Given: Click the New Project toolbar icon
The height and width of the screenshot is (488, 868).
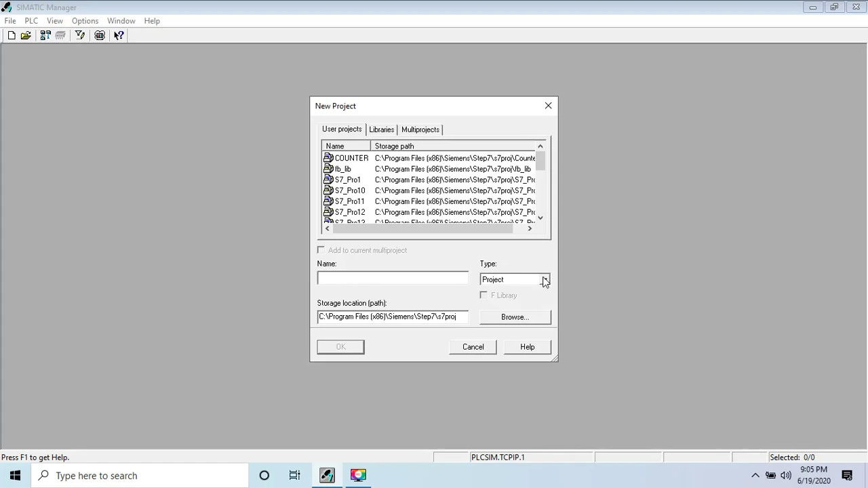Looking at the screenshot, I should point(12,35).
